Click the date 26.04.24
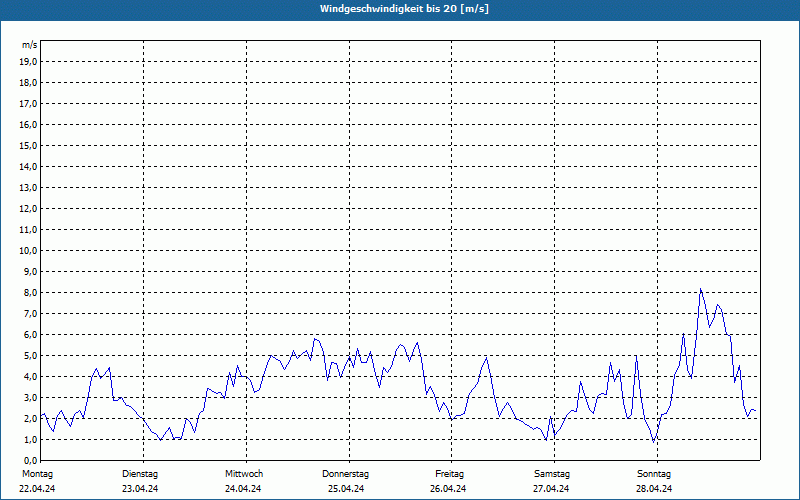This screenshot has width=800, height=500. coord(448,489)
